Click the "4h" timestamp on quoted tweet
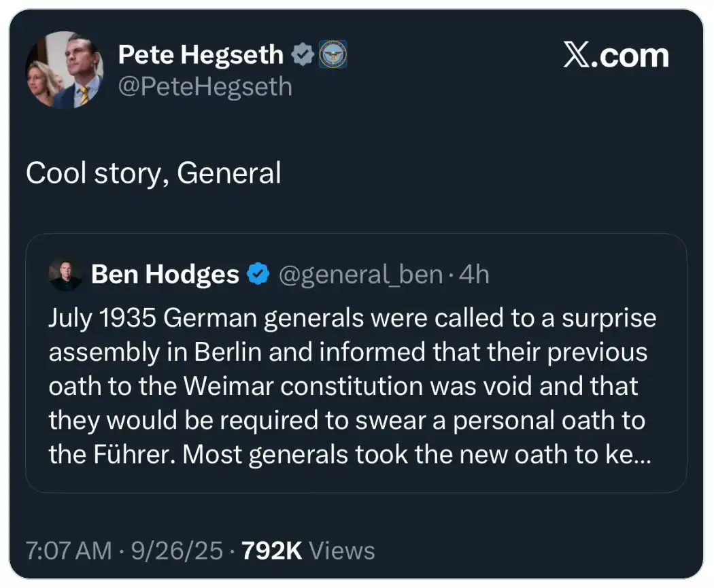714x588 pixels. point(475,274)
